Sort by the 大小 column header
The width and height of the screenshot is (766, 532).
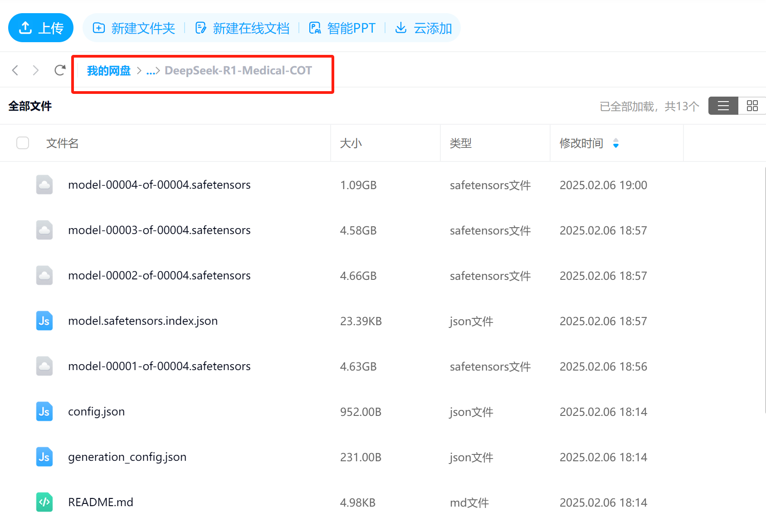[351, 143]
